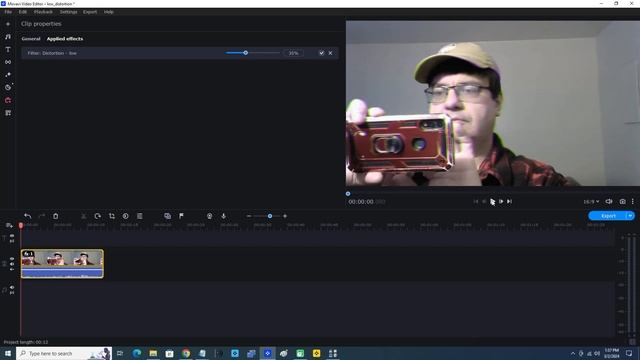The width and height of the screenshot is (640, 360).
Task: Open the 16:9 aspect ratio dropdown
Action: pyautogui.click(x=591, y=202)
